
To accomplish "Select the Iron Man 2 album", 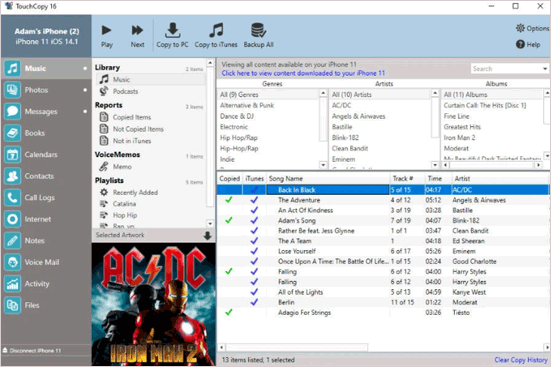I will pyautogui.click(x=459, y=137).
